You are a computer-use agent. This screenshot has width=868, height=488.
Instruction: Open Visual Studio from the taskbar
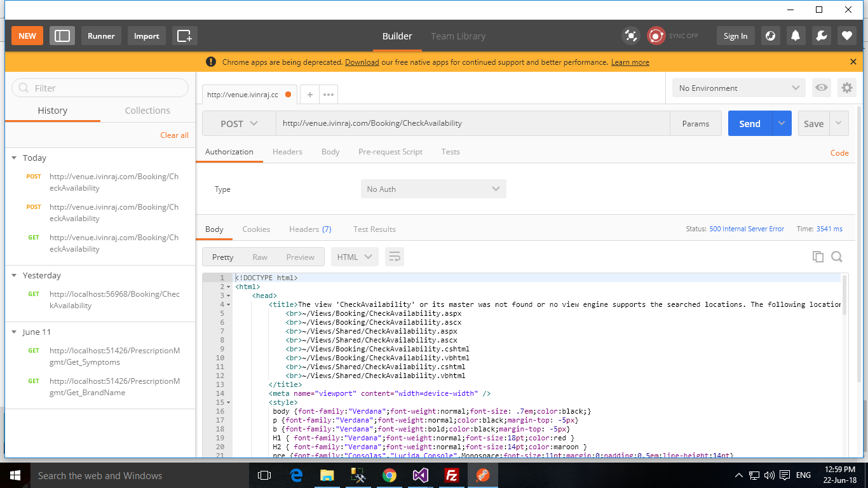[x=421, y=475]
